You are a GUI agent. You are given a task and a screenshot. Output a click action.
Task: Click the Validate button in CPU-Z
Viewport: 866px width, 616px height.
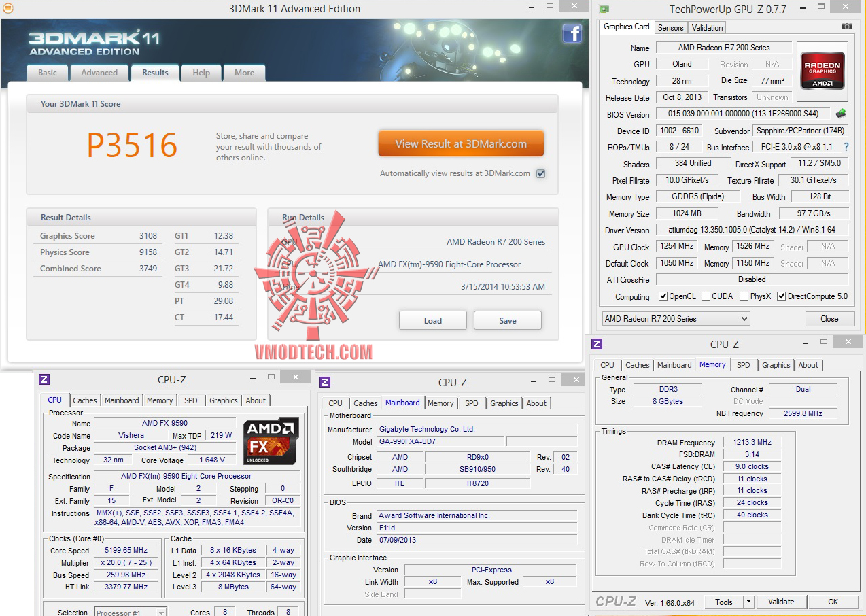coord(781,602)
